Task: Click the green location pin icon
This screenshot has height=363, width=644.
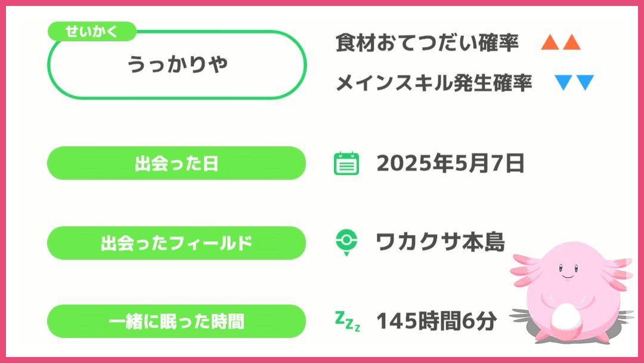Action: click(346, 242)
